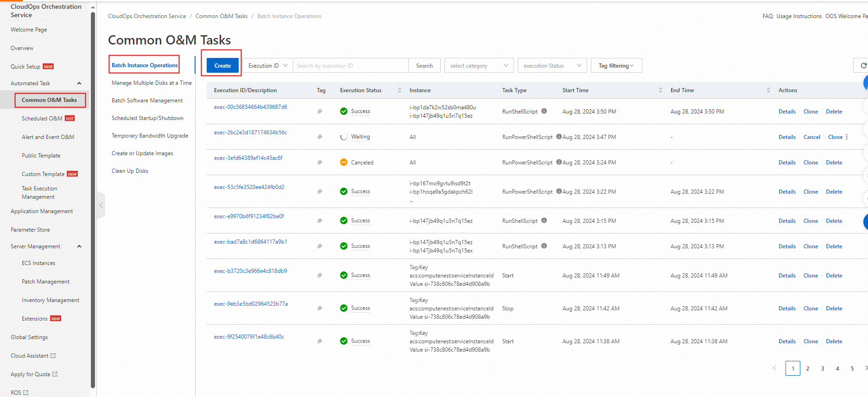Open Welcome Page in sidebar
Screen dimensions: 868x397
[29, 30]
